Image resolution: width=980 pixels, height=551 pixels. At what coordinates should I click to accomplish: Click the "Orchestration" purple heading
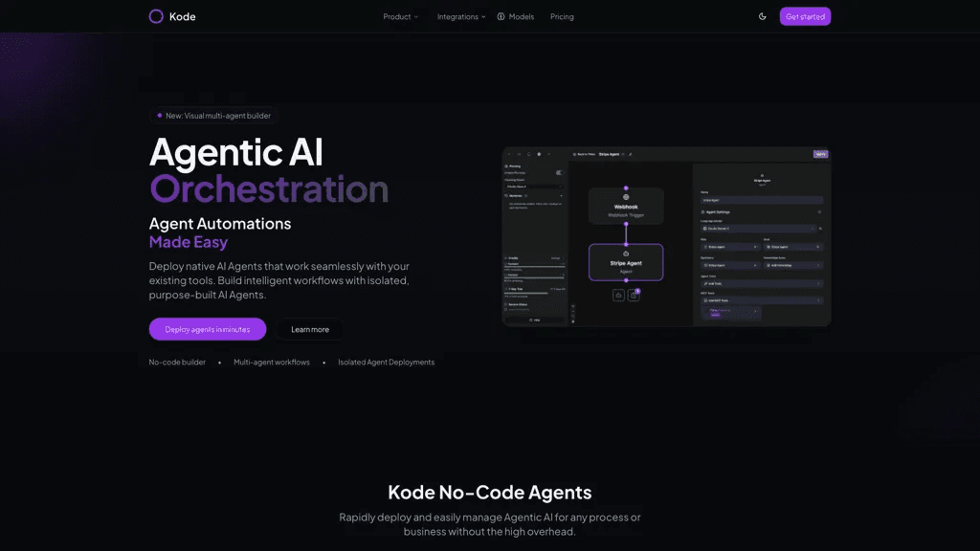pos(269,188)
